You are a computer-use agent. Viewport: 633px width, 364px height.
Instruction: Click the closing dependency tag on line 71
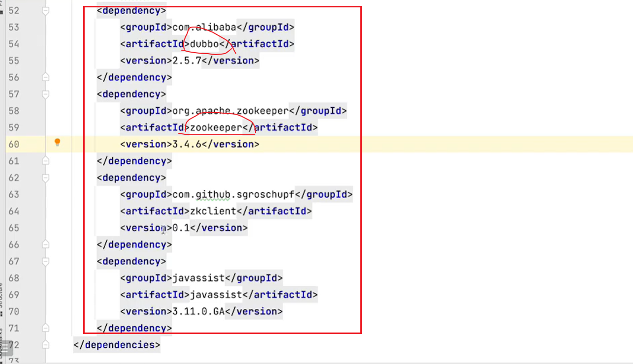point(134,328)
